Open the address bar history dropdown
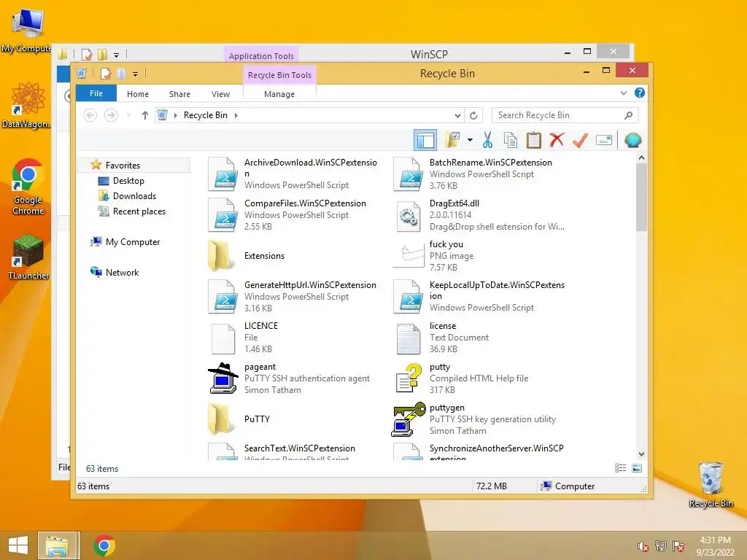The width and height of the screenshot is (747, 560). [457, 115]
